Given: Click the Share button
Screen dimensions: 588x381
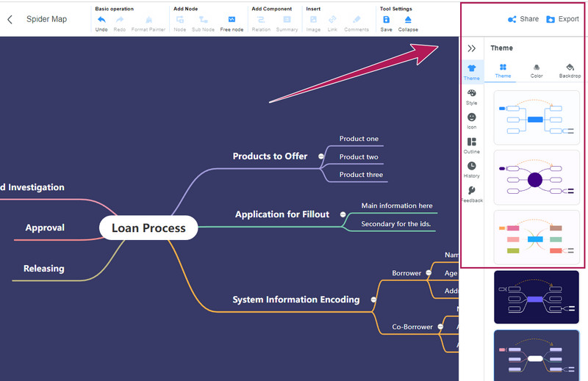Looking at the screenshot, I should (523, 19).
